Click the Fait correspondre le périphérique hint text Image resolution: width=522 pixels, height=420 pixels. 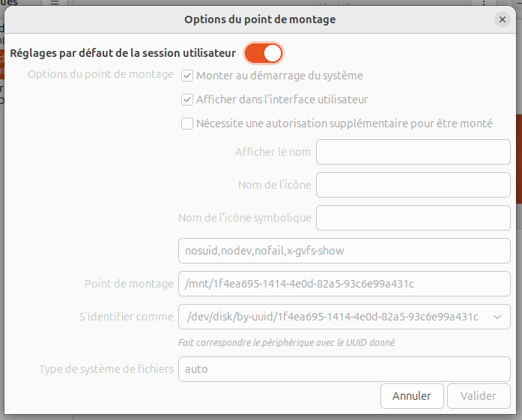click(286, 343)
